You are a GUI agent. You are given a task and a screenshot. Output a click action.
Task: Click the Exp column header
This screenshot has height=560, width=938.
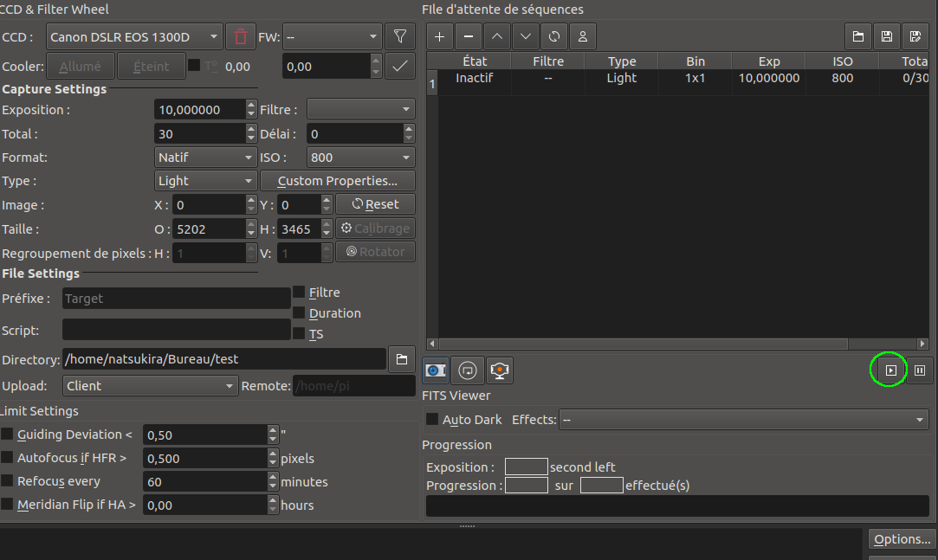tap(769, 61)
